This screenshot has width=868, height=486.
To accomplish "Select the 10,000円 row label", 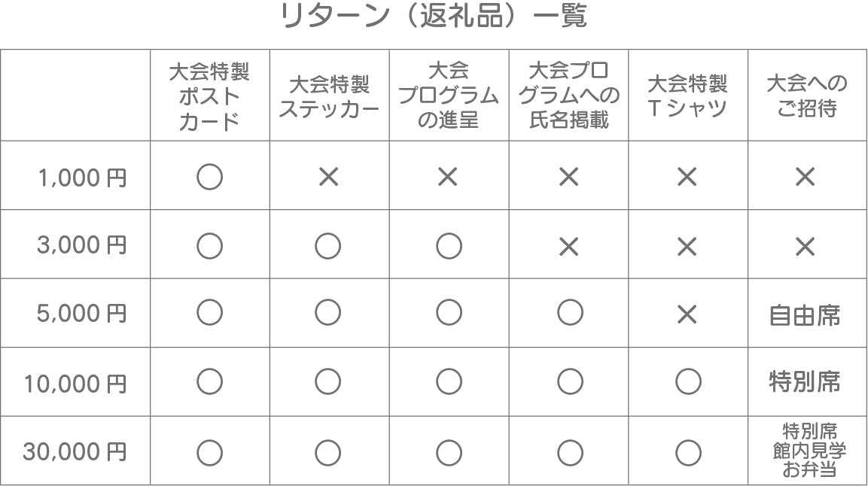I will click(x=75, y=384).
